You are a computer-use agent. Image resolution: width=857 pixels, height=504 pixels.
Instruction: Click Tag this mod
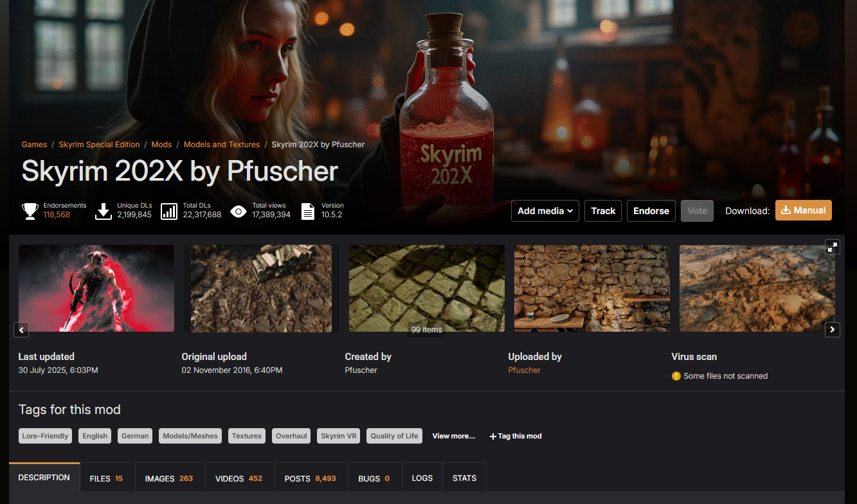tap(516, 436)
